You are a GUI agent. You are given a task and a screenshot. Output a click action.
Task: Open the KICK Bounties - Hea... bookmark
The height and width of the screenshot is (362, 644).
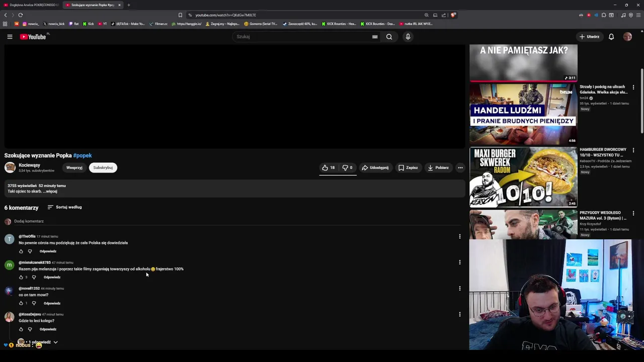[x=339, y=24]
